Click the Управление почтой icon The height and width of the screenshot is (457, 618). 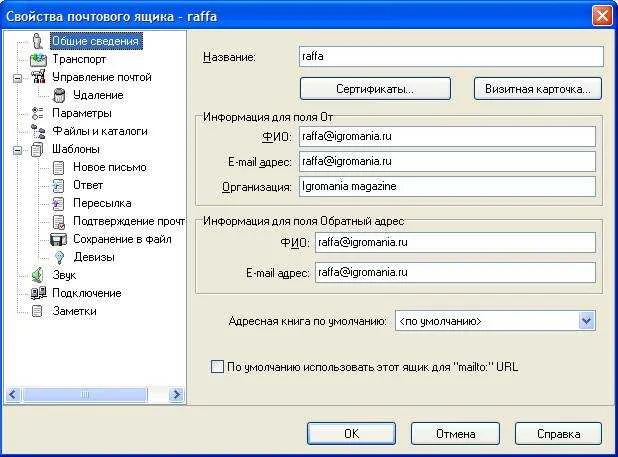[38, 77]
